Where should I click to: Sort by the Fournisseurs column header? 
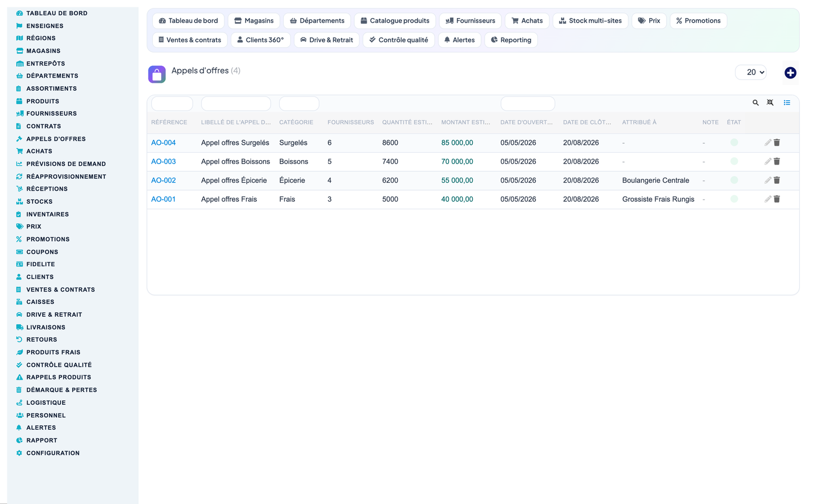point(351,122)
